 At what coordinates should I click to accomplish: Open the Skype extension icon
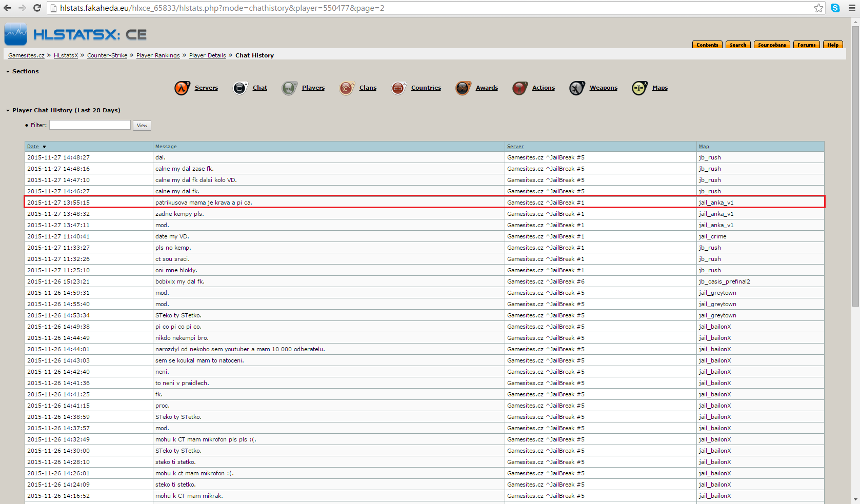click(835, 8)
